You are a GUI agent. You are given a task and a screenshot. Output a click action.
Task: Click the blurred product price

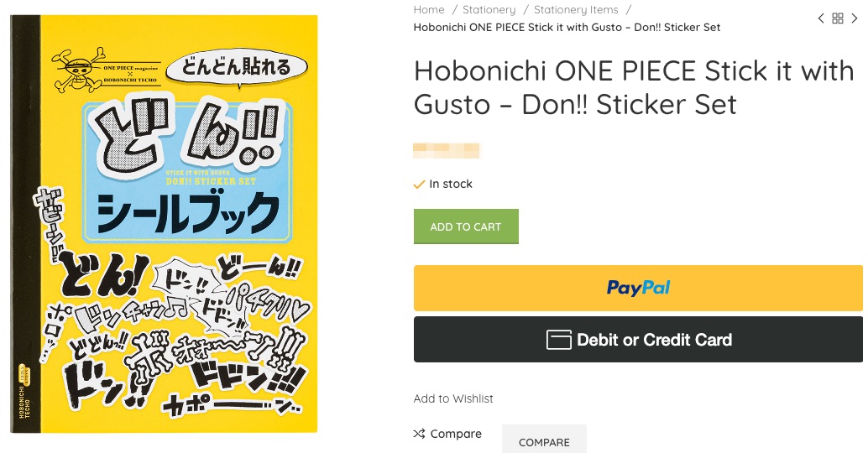click(x=447, y=151)
